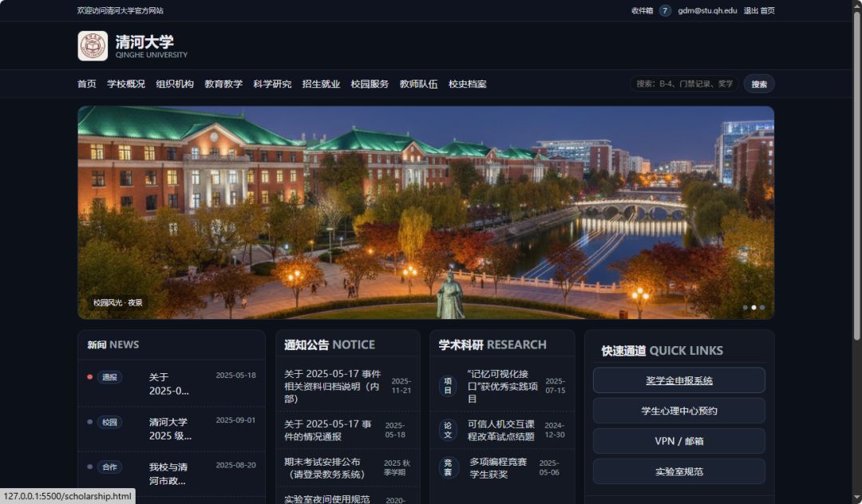Open the 学生心理中心预约 quick link
This screenshot has height=504, width=862.
[678, 411]
